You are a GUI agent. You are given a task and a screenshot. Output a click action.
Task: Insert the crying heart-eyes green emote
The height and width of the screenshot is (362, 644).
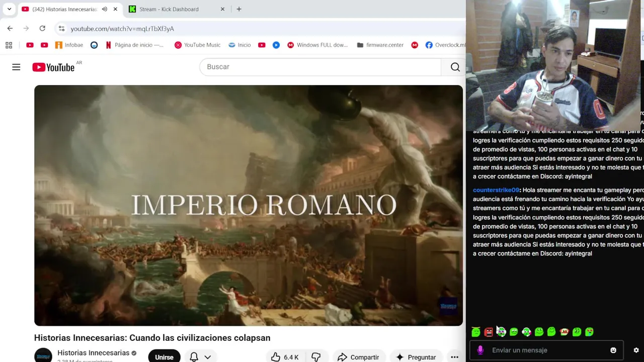pos(589,332)
